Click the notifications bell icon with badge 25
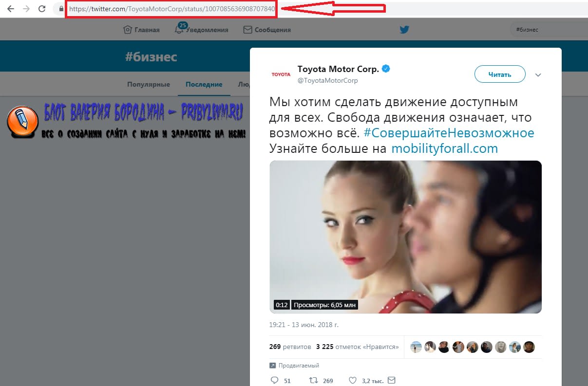Image resolution: width=588 pixels, height=386 pixels. coord(179,29)
